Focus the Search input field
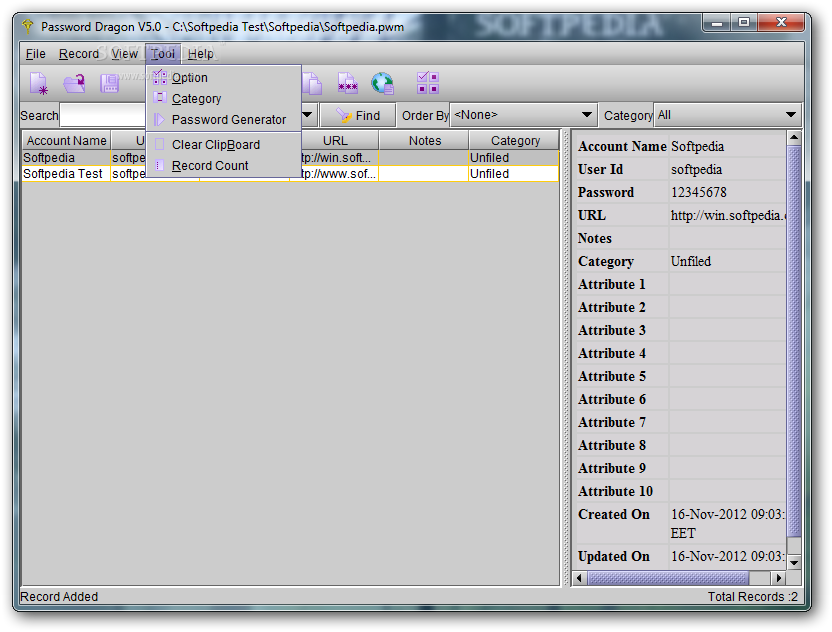The width and height of the screenshot is (832, 632). pyautogui.click(x=103, y=115)
